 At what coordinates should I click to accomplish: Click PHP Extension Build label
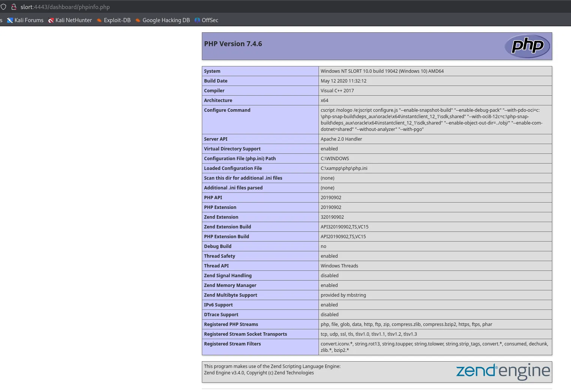[227, 237]
